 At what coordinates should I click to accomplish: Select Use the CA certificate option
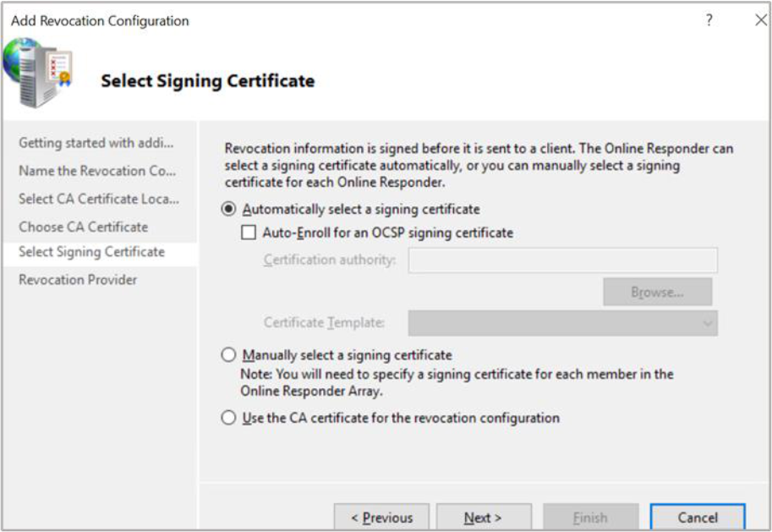pyautogui.click(x=228, y=418)
